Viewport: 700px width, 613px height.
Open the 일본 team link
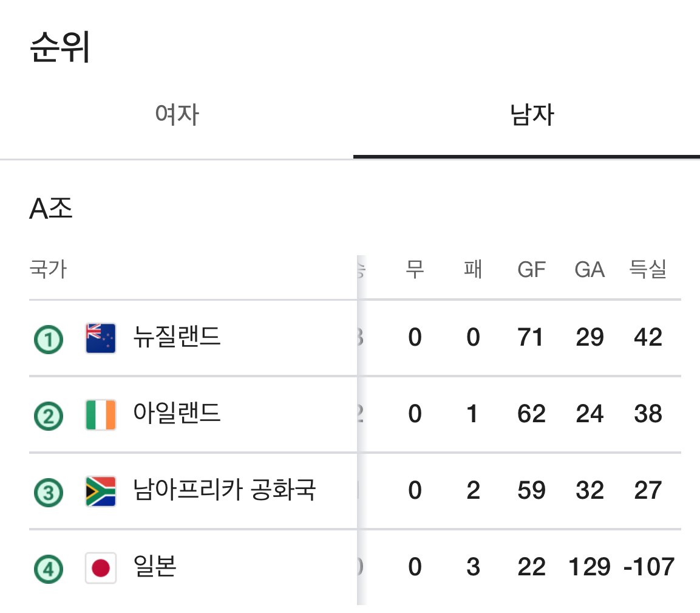(155, 567)
